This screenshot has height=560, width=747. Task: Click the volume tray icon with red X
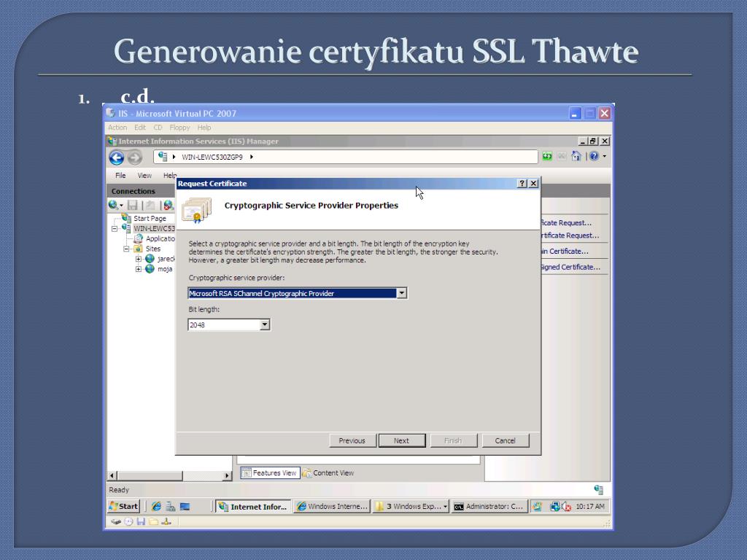click(566, 507)
